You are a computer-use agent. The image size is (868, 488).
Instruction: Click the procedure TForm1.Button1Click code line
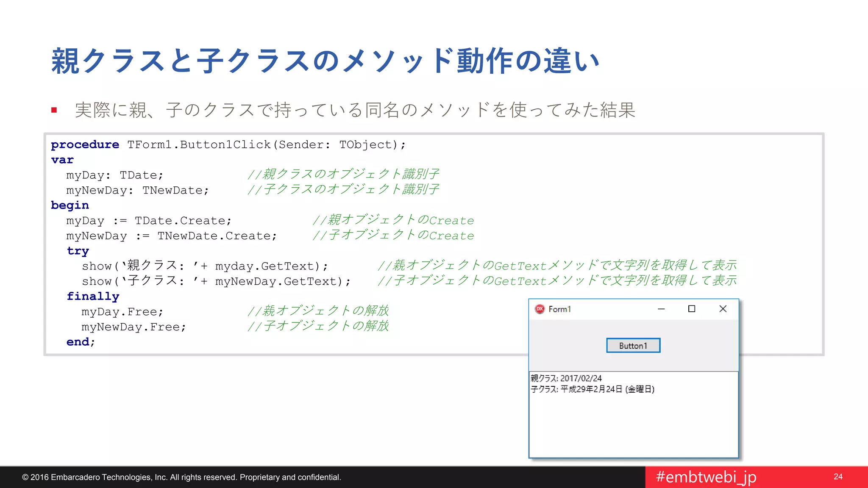tap(228, 145)
